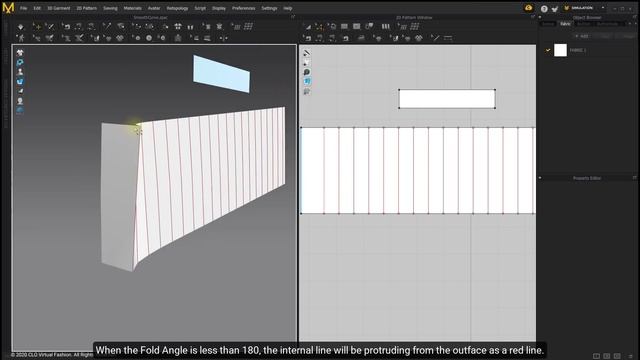Select the pleated pattern in 2D window
This screenshot has width=640, height=360.
point(418,171)
